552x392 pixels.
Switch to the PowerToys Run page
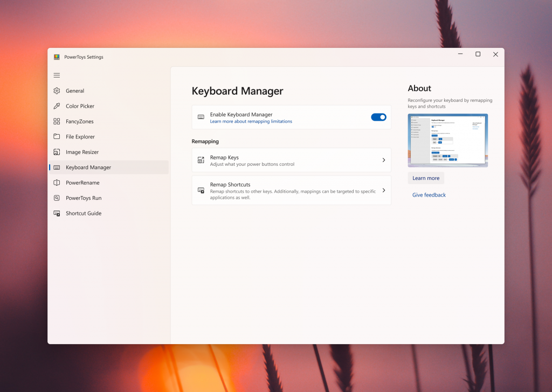tap(84, 198)
